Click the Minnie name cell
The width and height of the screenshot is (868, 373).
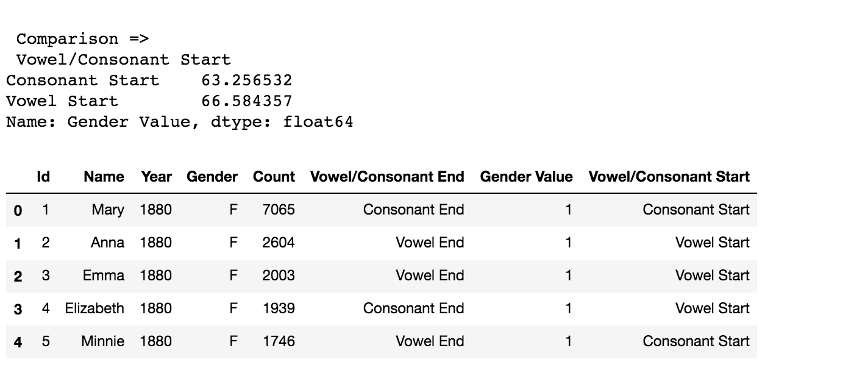[102, 341]
